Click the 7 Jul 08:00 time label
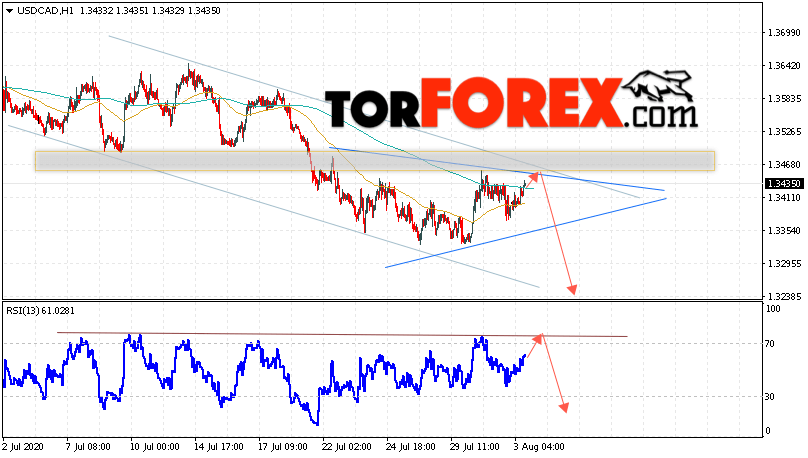 tap(88, 447)
